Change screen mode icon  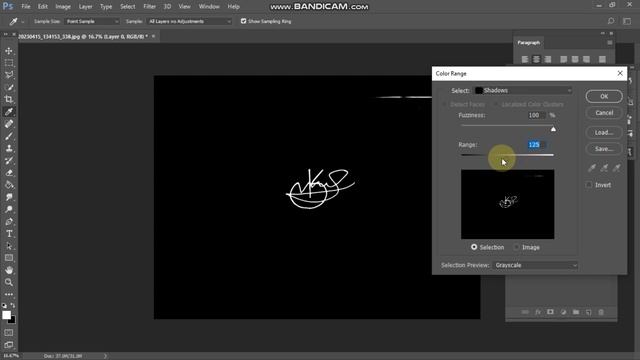click(9, 345)
